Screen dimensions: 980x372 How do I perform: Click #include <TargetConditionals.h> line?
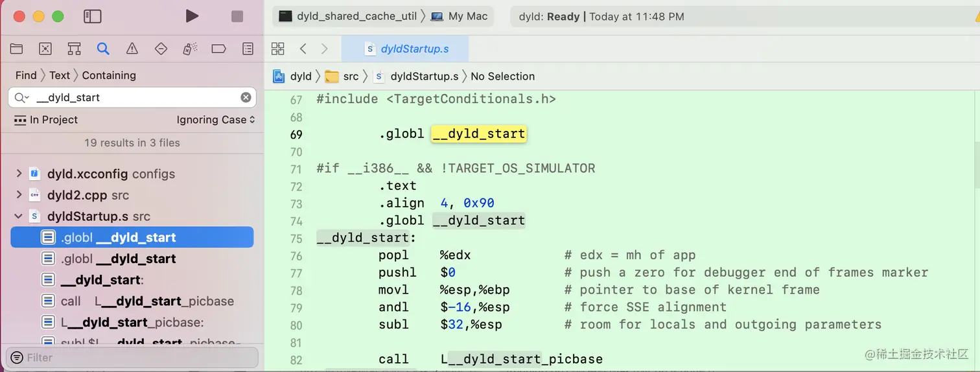point(436,99)
